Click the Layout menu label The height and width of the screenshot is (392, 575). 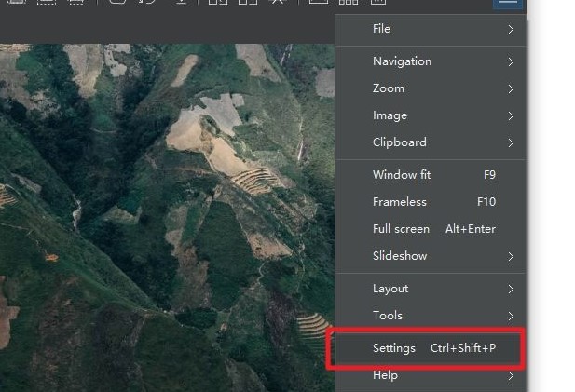[390, 289]
